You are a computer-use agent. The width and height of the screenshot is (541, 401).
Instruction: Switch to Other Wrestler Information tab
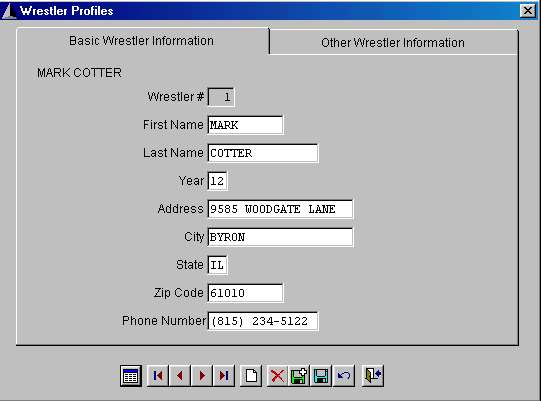[x=393, y=43]
